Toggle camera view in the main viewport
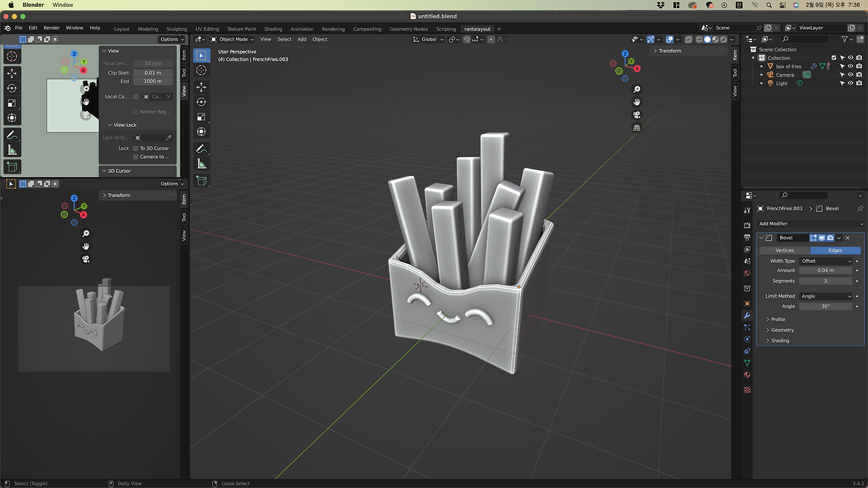 [x=637, y=115]
